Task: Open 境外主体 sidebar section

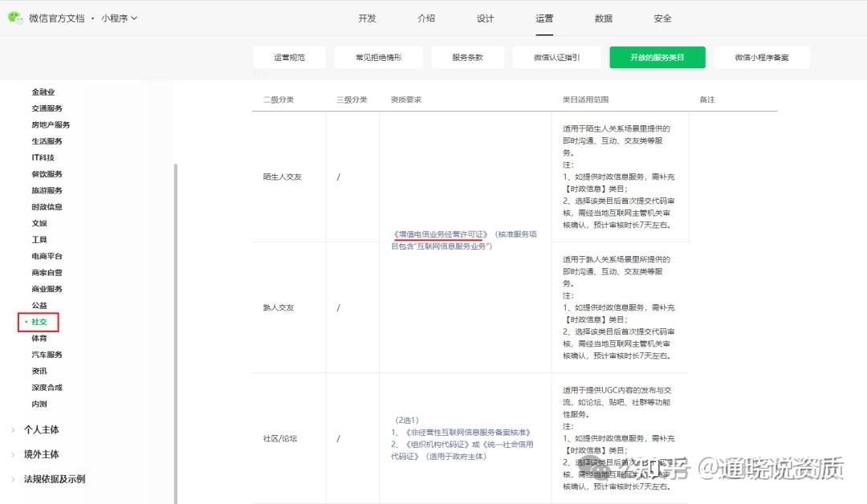Action: click(42, 454)
